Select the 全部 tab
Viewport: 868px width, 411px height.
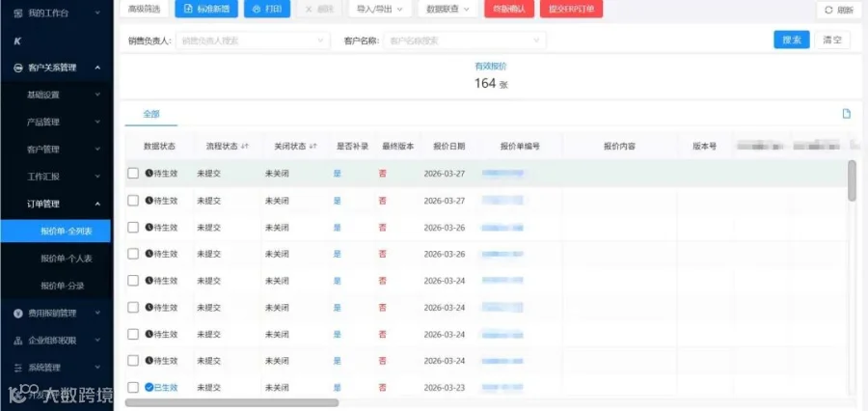point(151,114)
